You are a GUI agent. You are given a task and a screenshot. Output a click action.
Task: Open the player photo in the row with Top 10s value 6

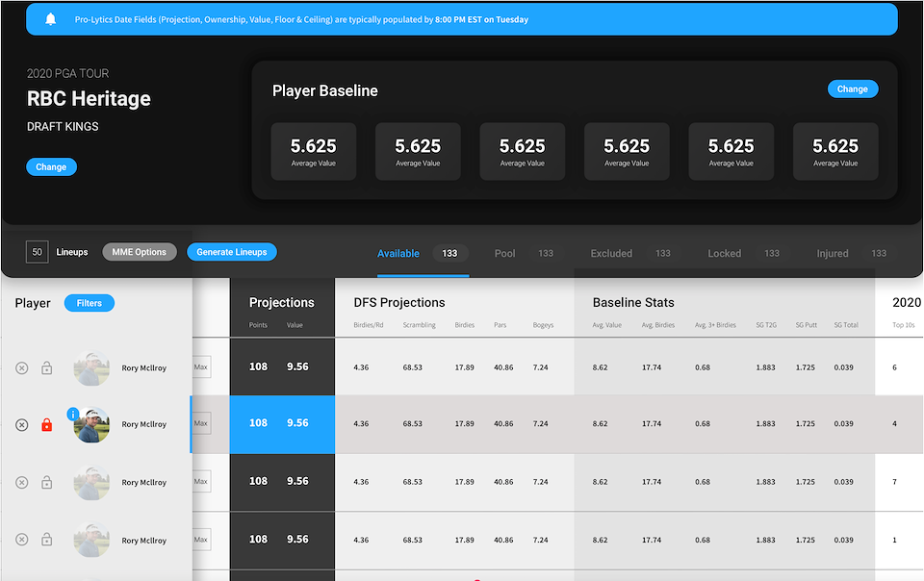coord(91,367)
